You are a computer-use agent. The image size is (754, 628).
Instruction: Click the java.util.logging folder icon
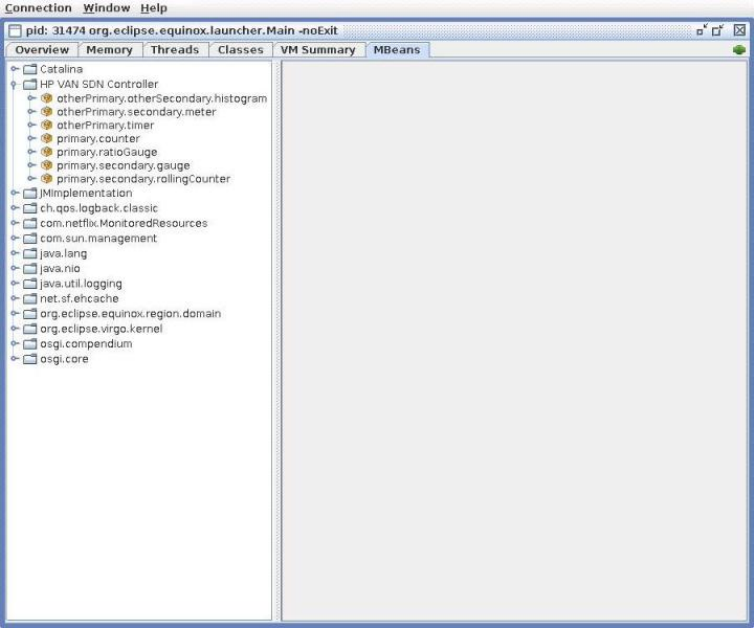[30, 284]
